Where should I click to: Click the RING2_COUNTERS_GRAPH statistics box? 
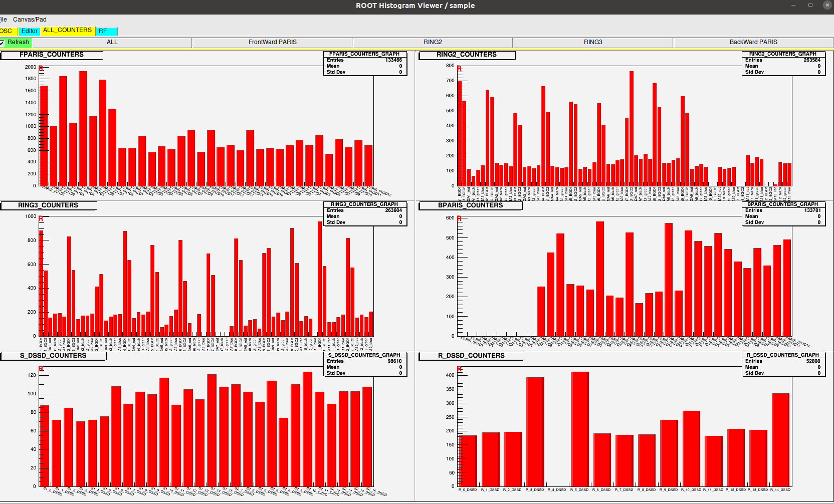click(782, 63)
